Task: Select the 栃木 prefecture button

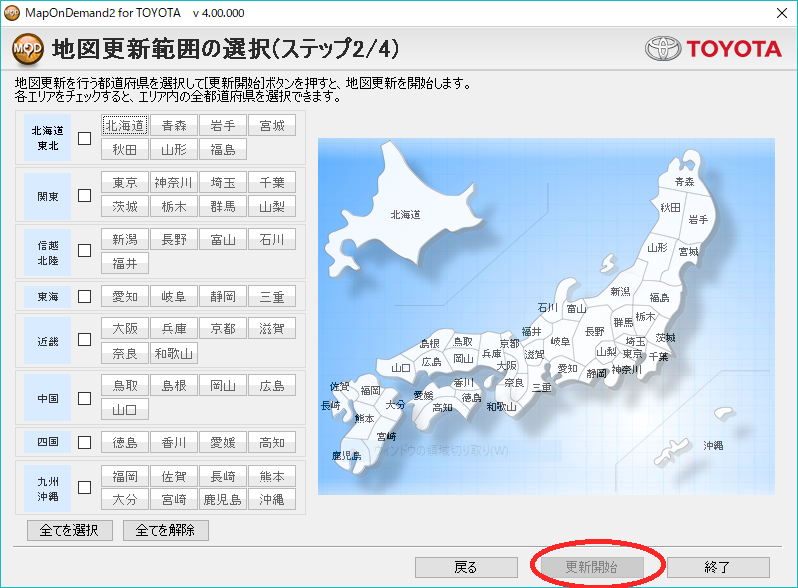Action: click(x=174, y=206)
